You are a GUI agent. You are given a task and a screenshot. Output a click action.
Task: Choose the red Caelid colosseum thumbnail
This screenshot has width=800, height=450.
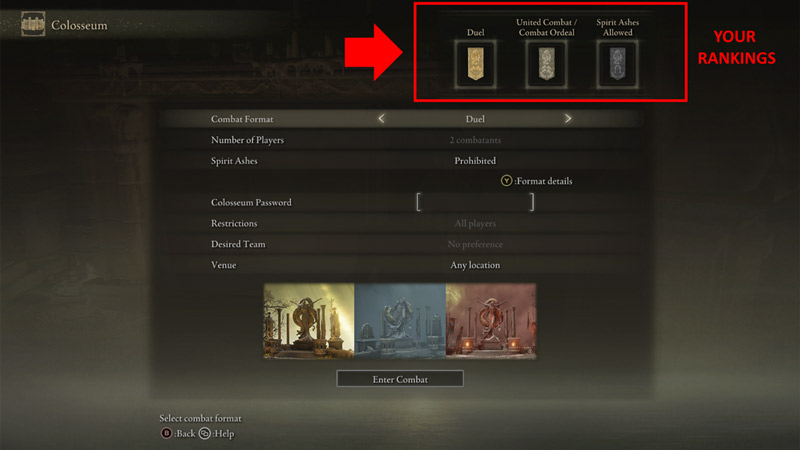[491, 321]
